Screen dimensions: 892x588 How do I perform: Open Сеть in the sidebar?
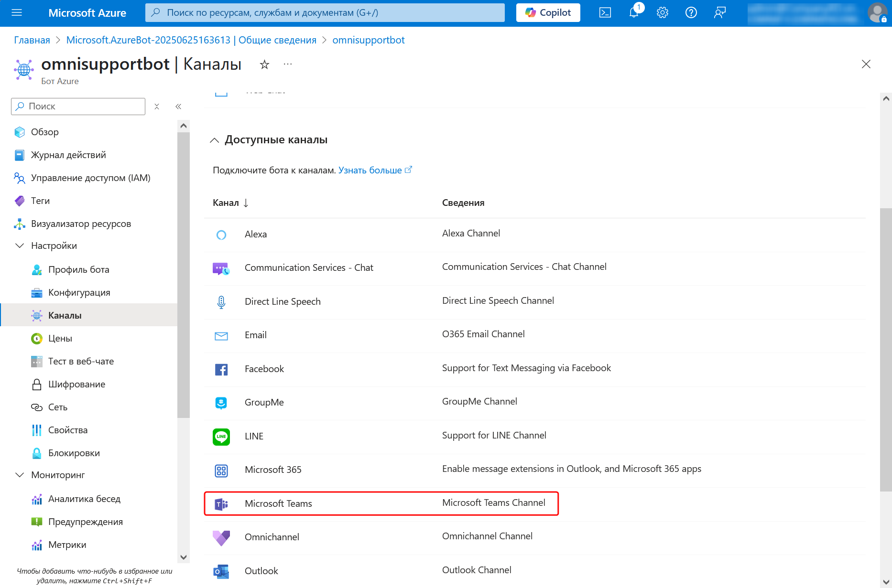(58, 407)
